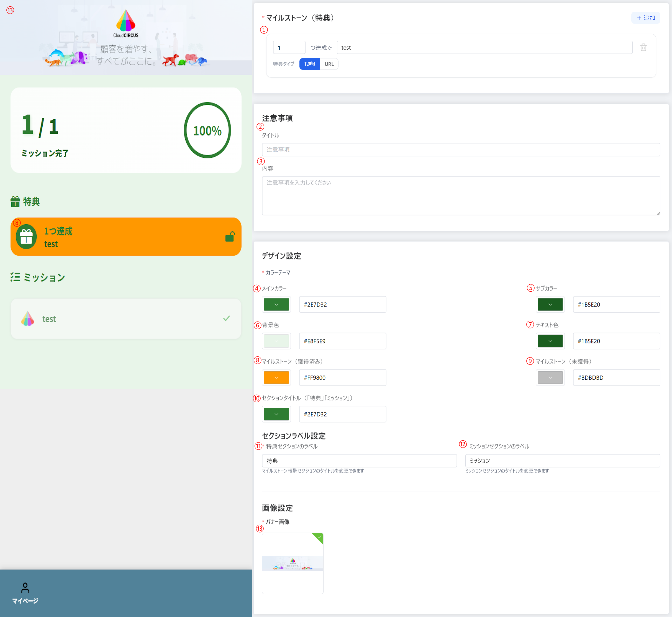The width and height of the screenshot is (672, 617).
Task: Select the checked banner image thumbnail
Action: (x=293, y=563)
